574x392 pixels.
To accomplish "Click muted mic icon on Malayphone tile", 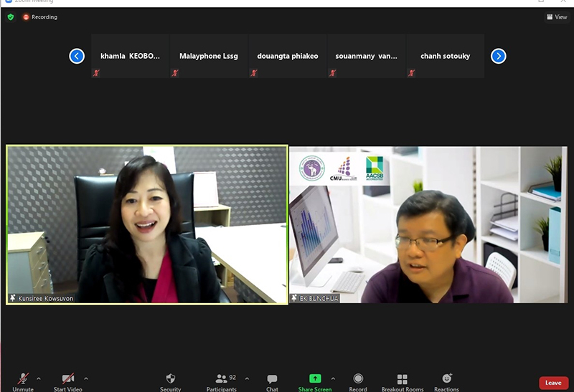I will click(175, 73).
